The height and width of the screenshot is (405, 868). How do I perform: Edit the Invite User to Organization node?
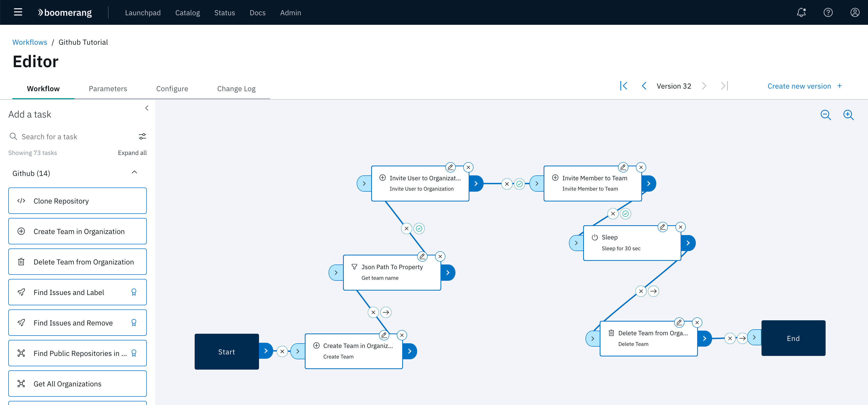(450, 167)
